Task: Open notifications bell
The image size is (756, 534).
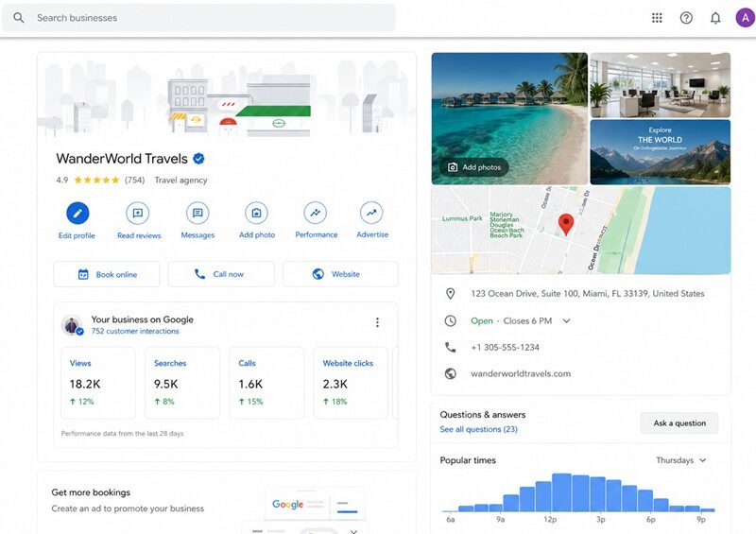Action: 715,18
